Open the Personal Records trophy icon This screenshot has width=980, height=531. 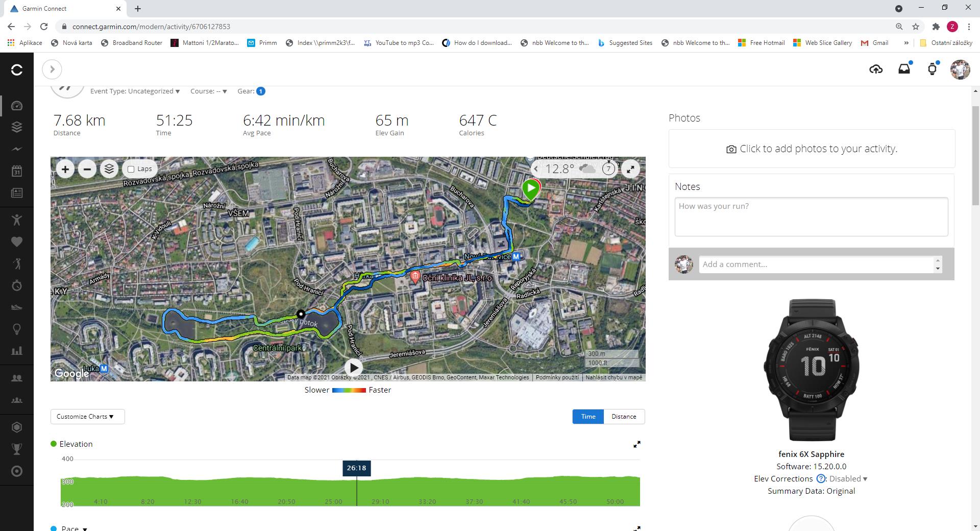coord(17,449)
